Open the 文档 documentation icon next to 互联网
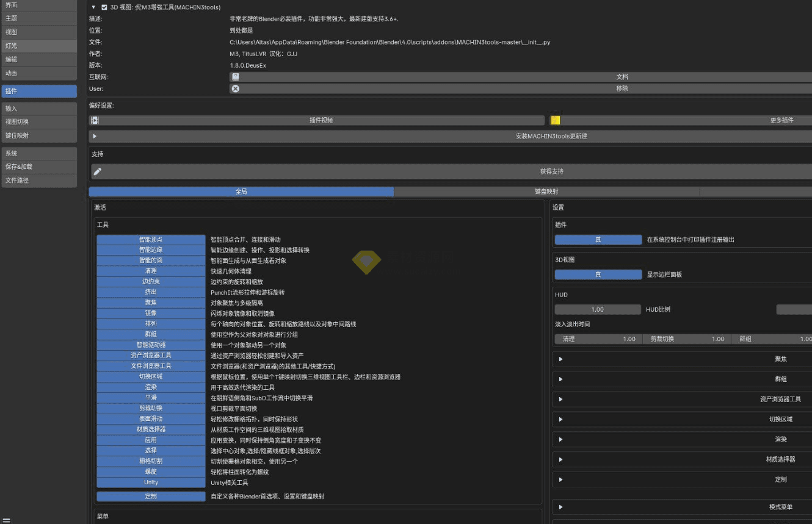This screenshot has height=524, width=812. pos(236,77)
